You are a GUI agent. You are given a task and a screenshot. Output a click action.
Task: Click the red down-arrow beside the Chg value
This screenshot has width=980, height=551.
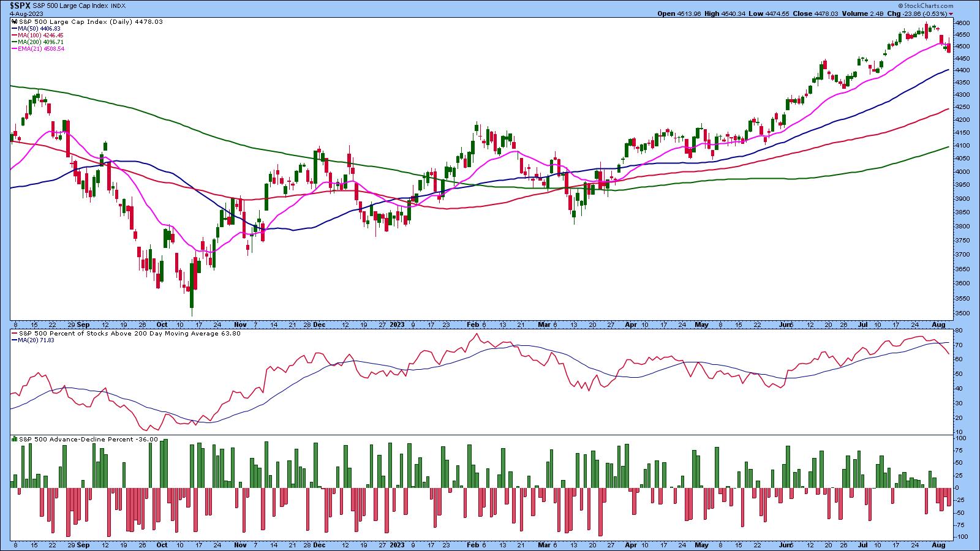pyautogui.click(x=951, y=13)
